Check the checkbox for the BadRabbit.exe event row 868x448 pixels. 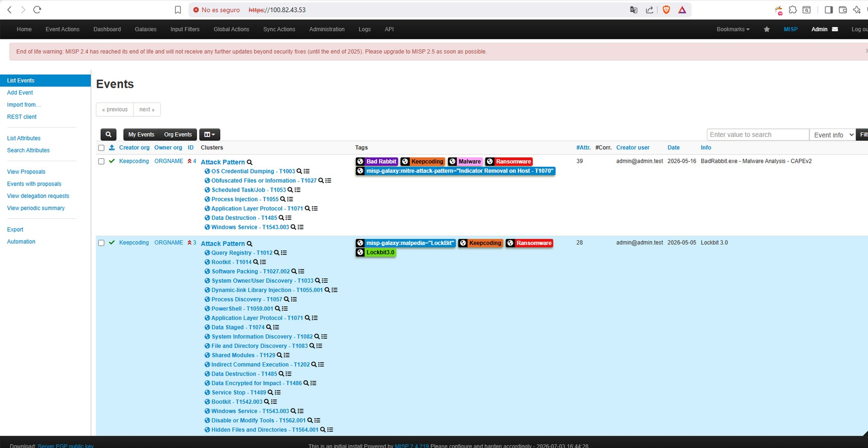(101, 161)
